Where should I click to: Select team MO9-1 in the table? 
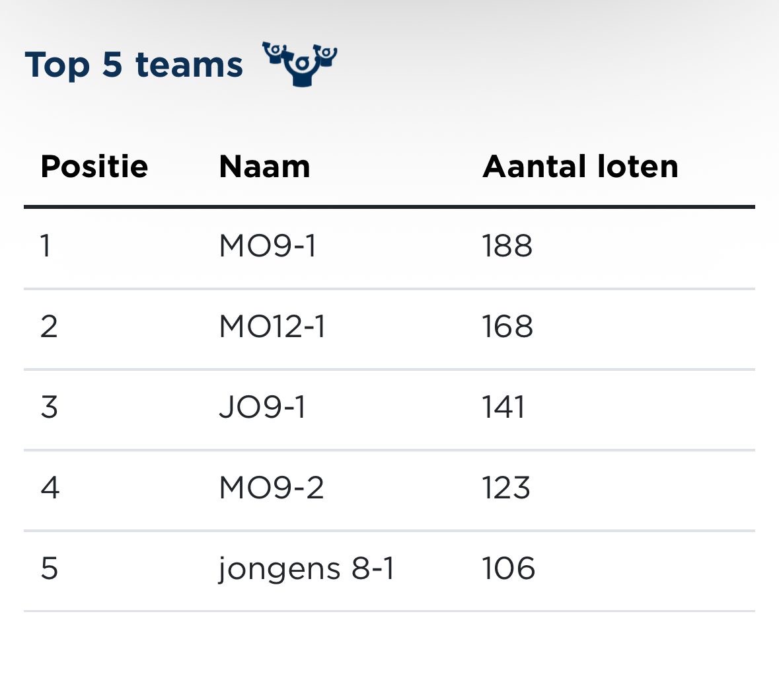click(x=268, y=247)
